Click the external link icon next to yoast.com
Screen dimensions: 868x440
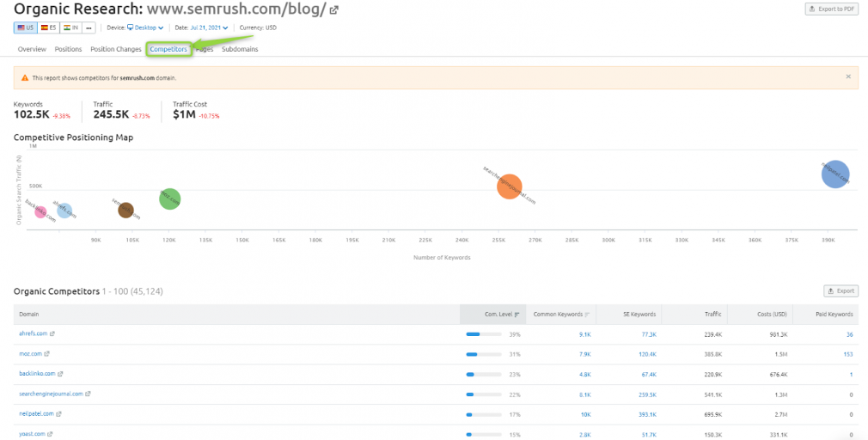(x=51, y=434)
